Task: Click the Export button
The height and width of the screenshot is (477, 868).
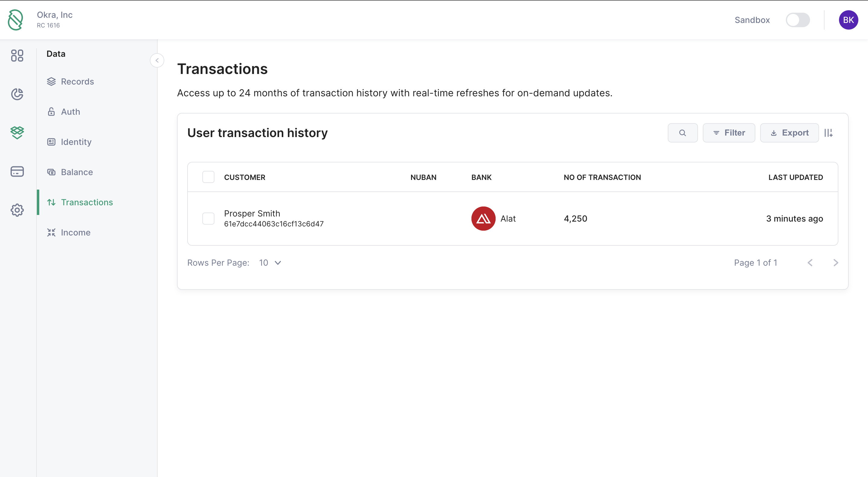Action: click(x=789, y=133)
